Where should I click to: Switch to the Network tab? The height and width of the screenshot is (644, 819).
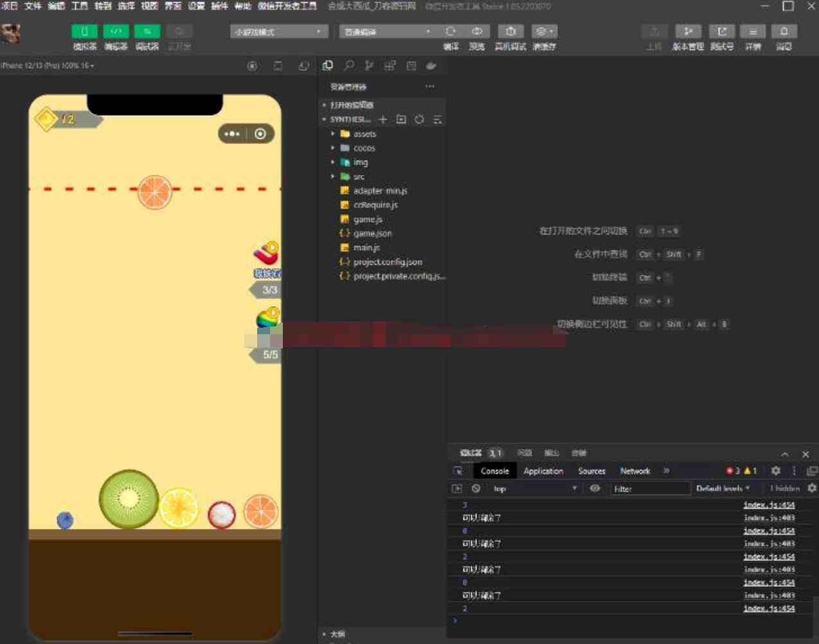point(635,471)
